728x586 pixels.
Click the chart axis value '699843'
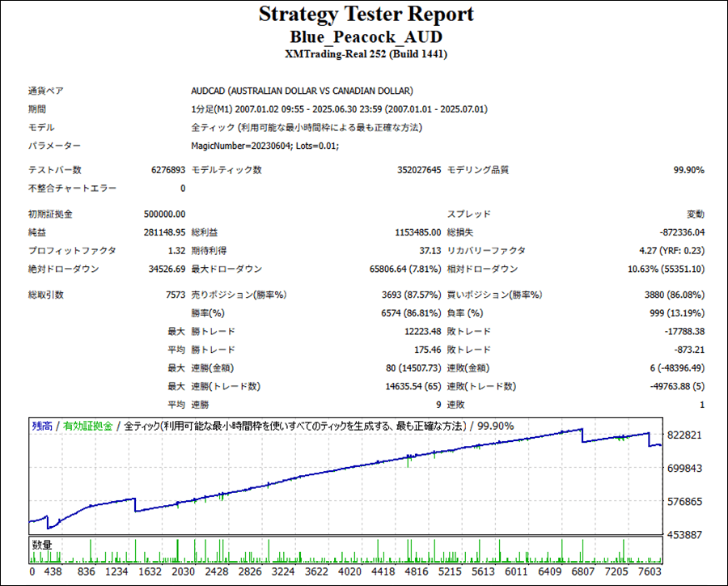click(684, 469)
